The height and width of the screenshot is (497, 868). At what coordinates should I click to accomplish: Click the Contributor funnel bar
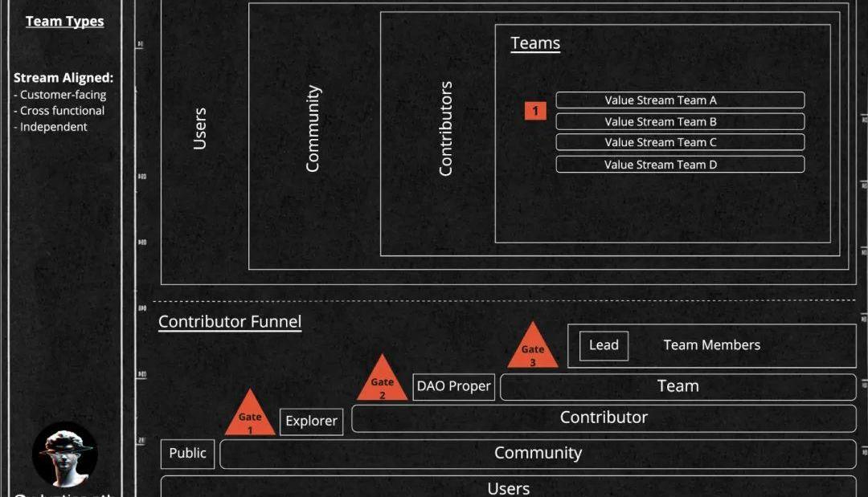603,418
